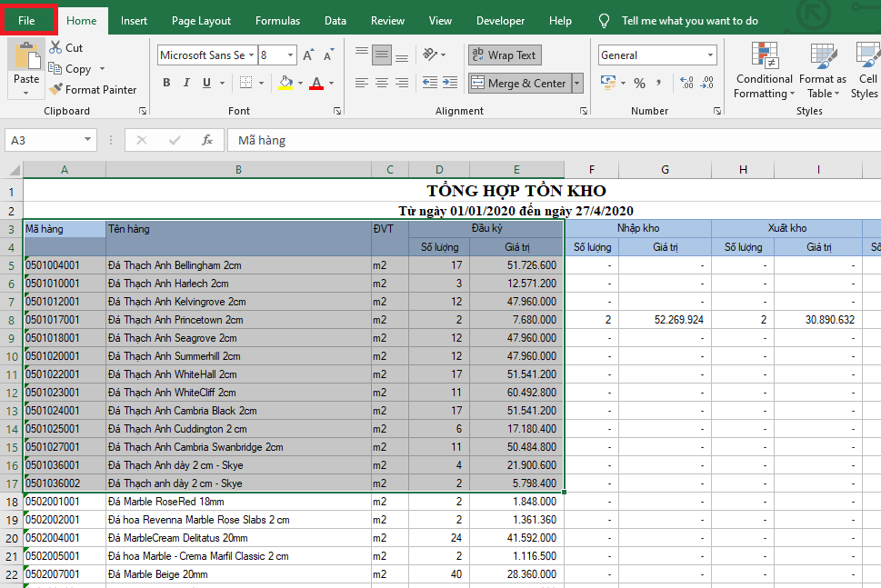Click the Format Painter brush icon
881x588 pixels.
[x=56, y=90]
